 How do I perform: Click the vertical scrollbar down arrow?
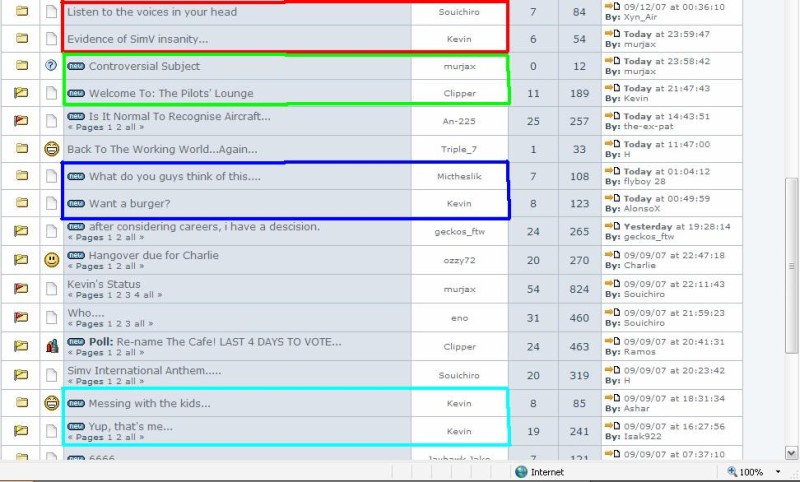point(791,452)
